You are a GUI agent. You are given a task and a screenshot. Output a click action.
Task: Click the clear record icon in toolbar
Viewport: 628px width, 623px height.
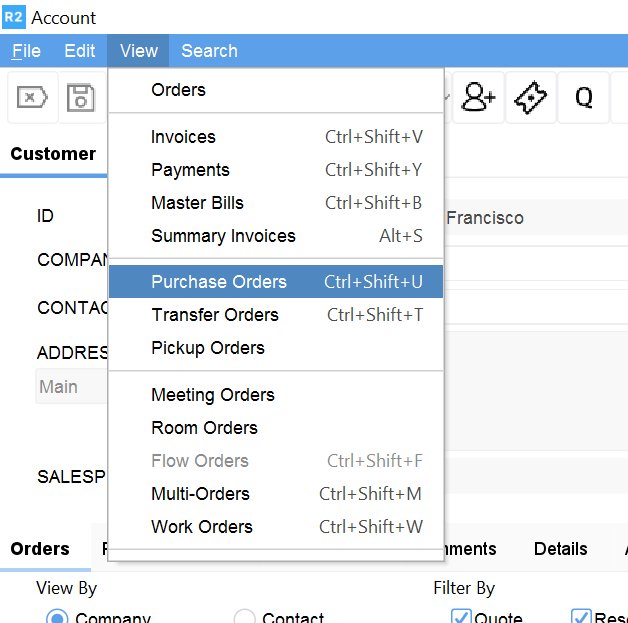tap(33, 98)
